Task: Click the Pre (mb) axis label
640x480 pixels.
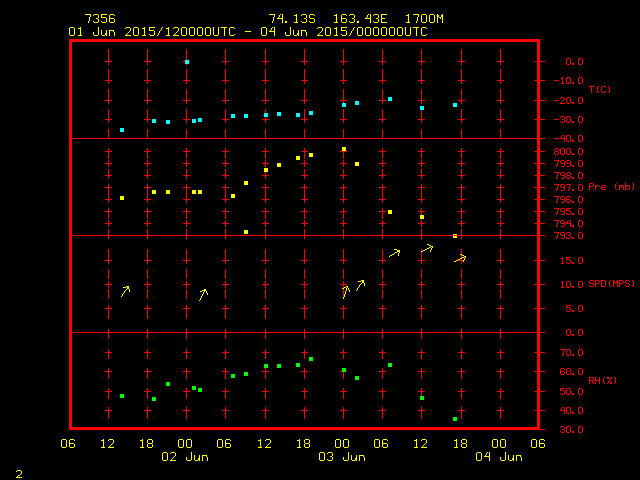Action: pyautogui.click(x=611, y=187)
